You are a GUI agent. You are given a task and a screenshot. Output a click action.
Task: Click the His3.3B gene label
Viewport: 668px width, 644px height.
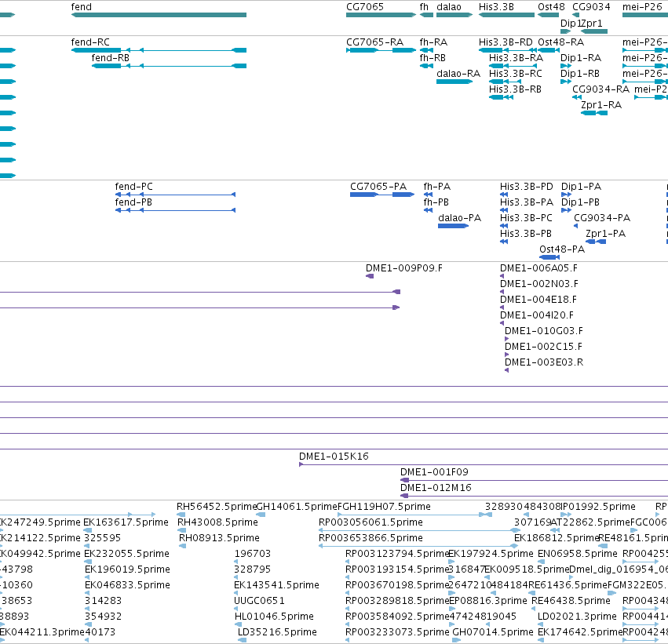496,7
